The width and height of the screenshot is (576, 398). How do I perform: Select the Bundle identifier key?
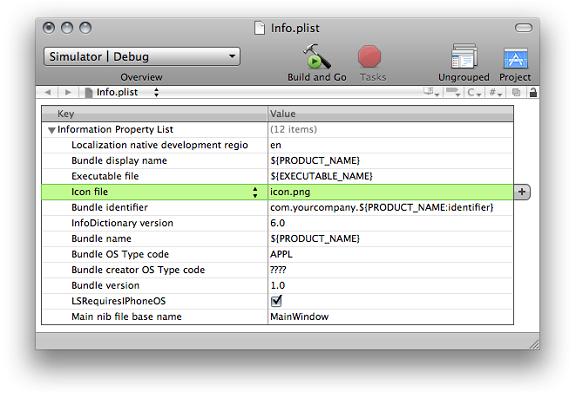(109, 207)
